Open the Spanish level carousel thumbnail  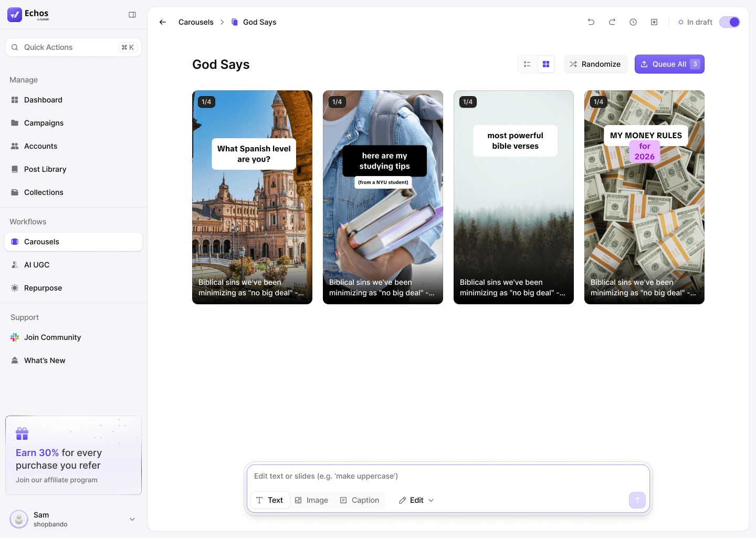click(252, 197)
